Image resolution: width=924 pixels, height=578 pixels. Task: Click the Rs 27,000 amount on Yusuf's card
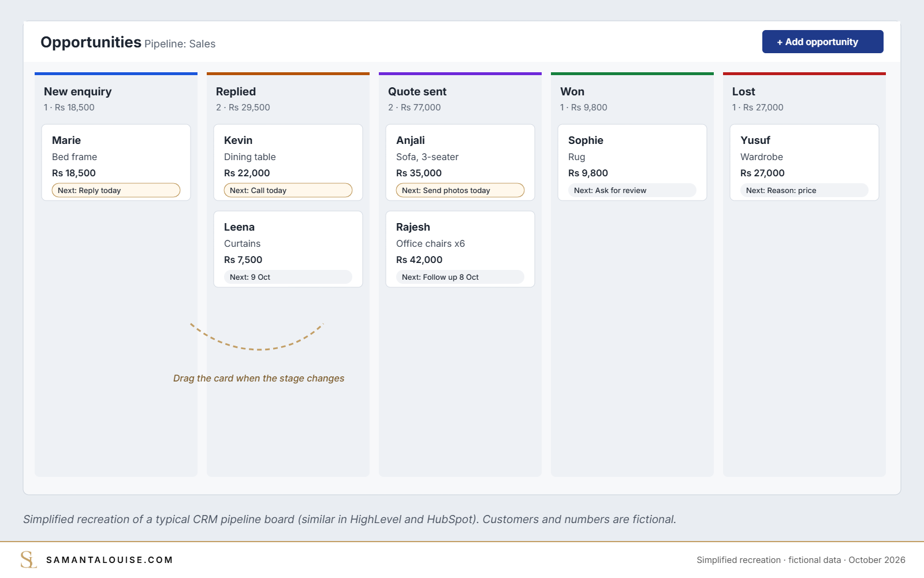coord(762,173)
